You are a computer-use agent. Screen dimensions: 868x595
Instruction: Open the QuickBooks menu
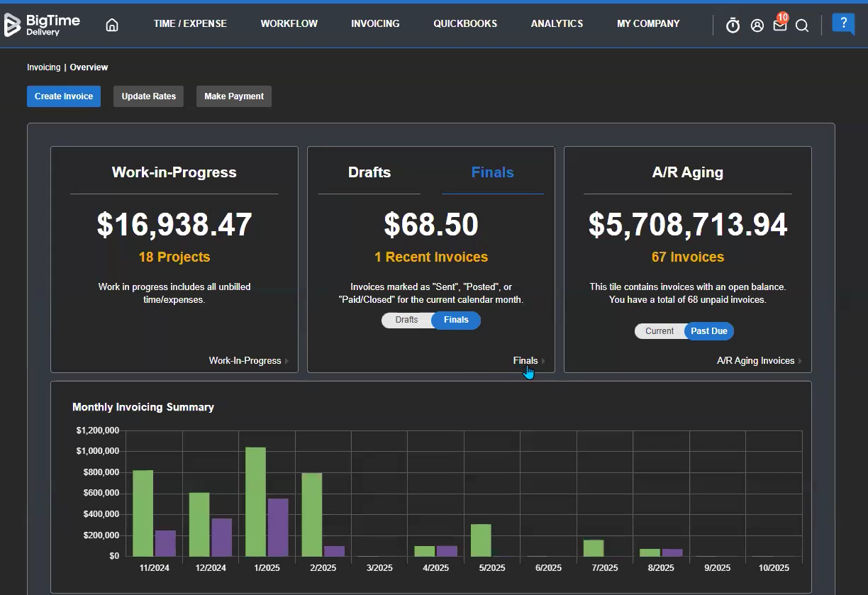465,23
